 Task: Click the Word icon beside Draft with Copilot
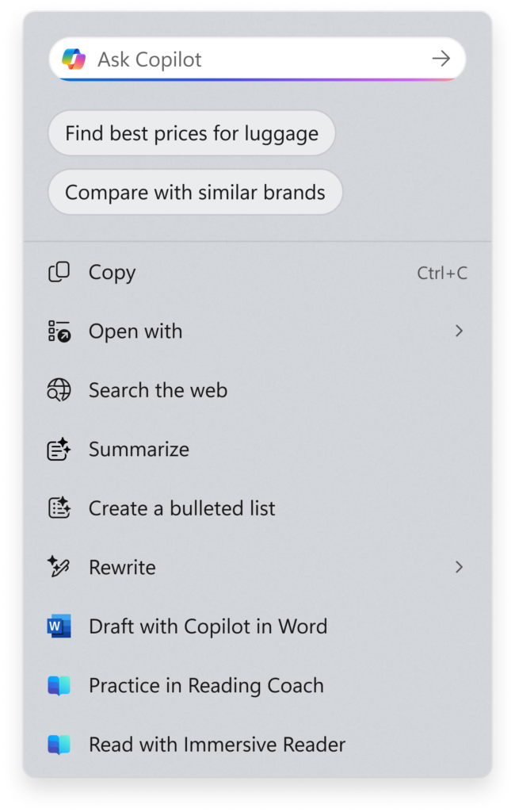tap(59, 626)
